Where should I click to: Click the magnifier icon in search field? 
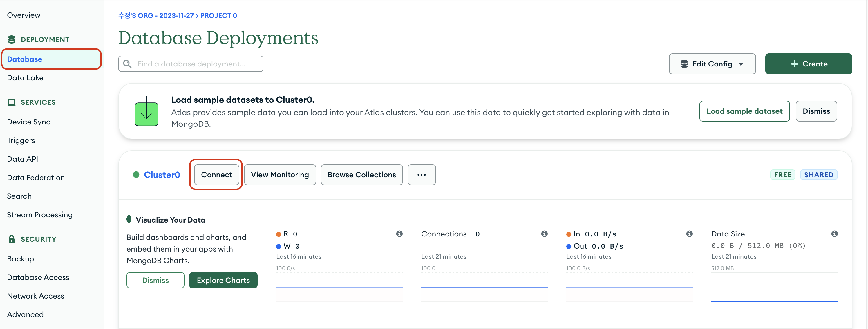(x=127, y=64)
